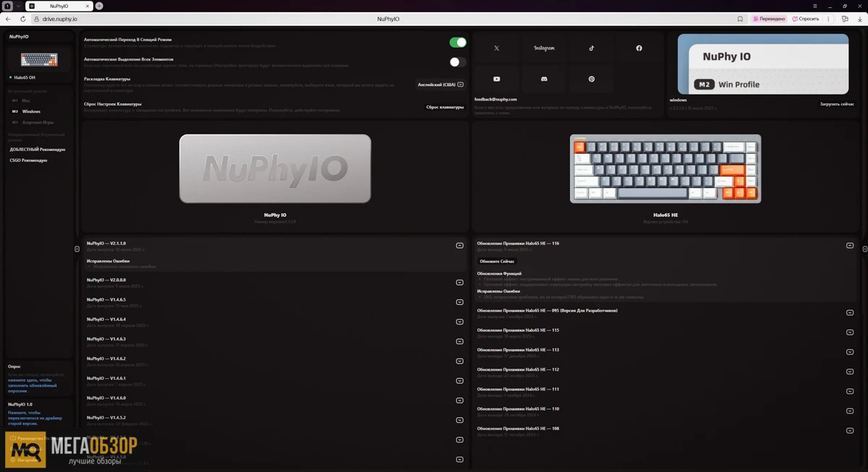Open the browser sidebar panel icon

pyautogui.click(x=845, y=19)
